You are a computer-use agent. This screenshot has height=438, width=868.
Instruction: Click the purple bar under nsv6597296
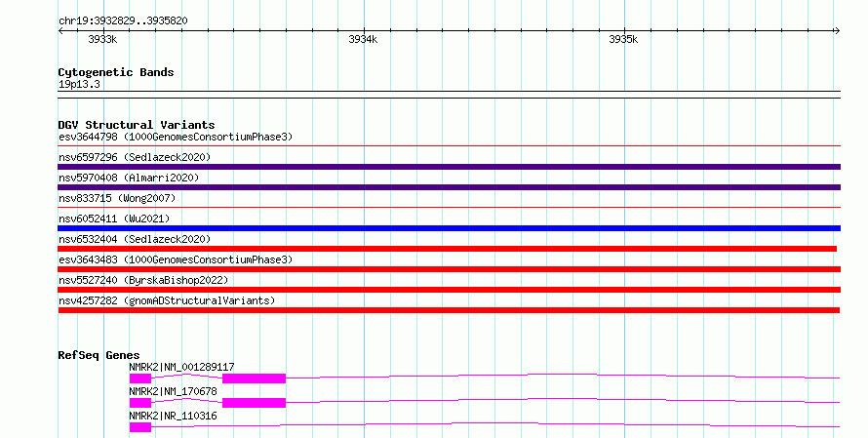(449, 167)
